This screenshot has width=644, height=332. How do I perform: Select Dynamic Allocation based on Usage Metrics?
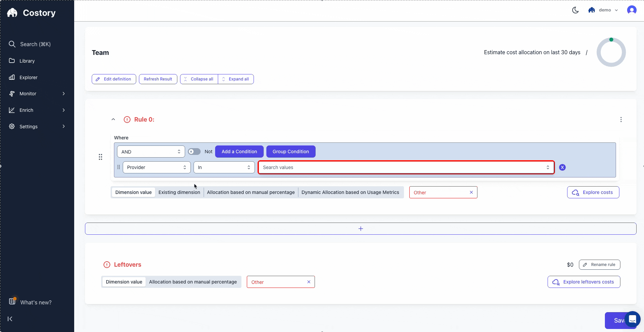(350, 192)
